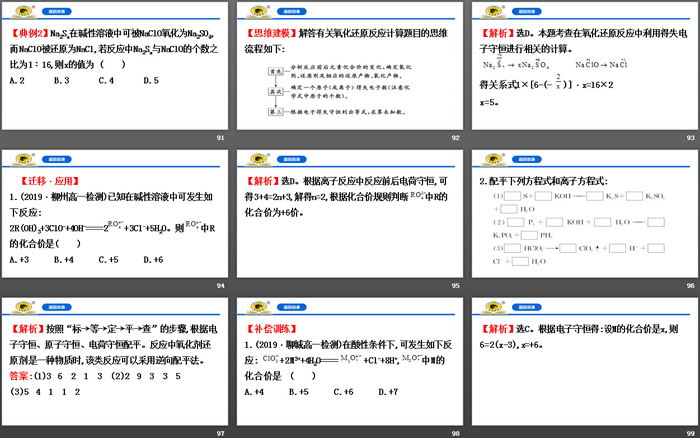Viewport: 700px width, 438px height.
Task: Click the 【补偿训练】 heading on slide 98
Action: coord(271,329)
